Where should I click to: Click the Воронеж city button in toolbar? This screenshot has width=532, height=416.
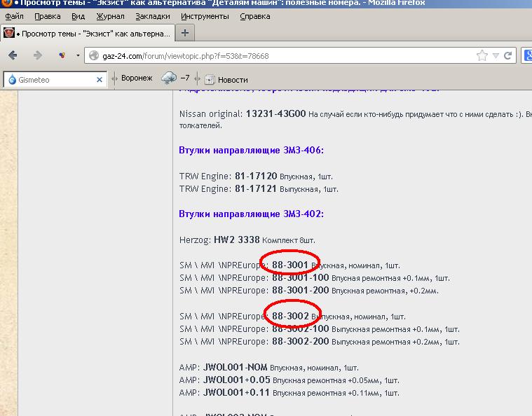pyautogui.click(x=137, y=78)
